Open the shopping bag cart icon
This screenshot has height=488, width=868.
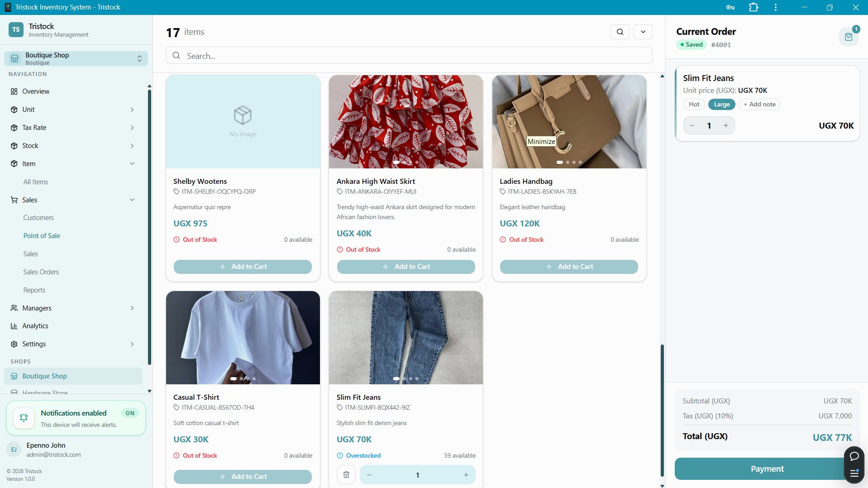coord(849,37)
